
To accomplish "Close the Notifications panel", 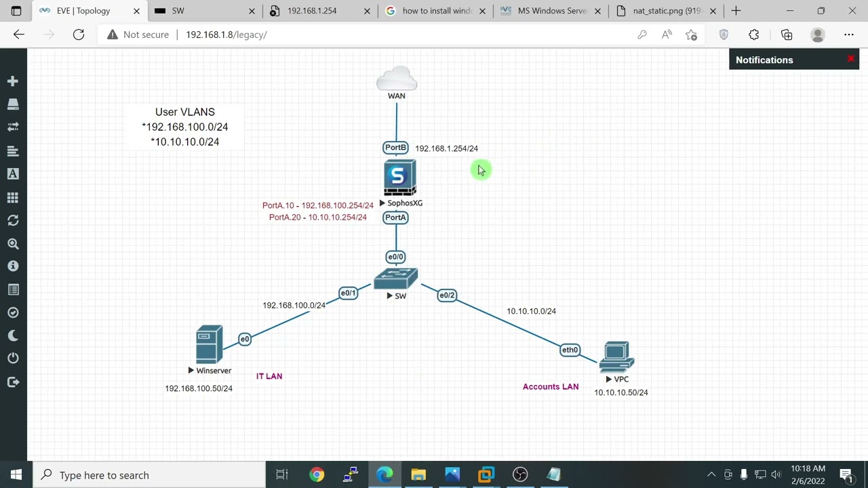I will 851,59.
